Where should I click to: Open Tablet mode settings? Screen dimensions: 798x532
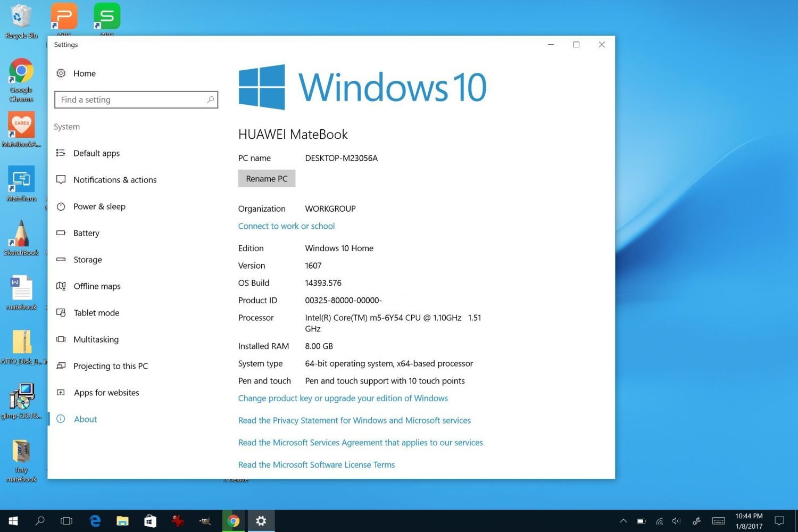coord(96,313)
